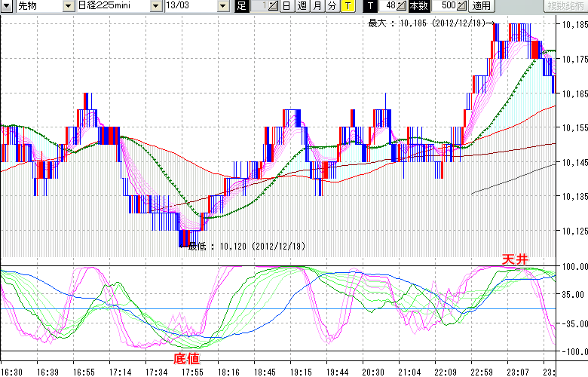Click the 複数銘柄 multiple symbols button
588x377 pixels.
pyautogui.click(x=564, y=6)
